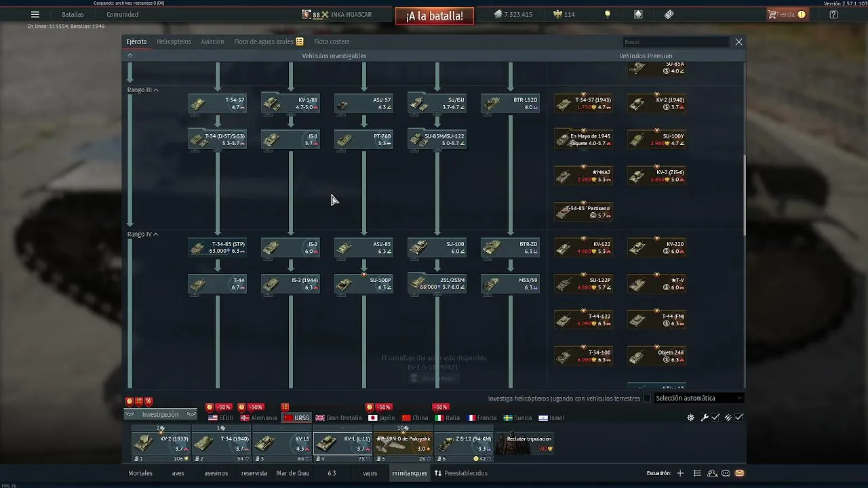Open the help question mark icon
Viewport: 868px width, 488px height.
(x=833, y=14)
